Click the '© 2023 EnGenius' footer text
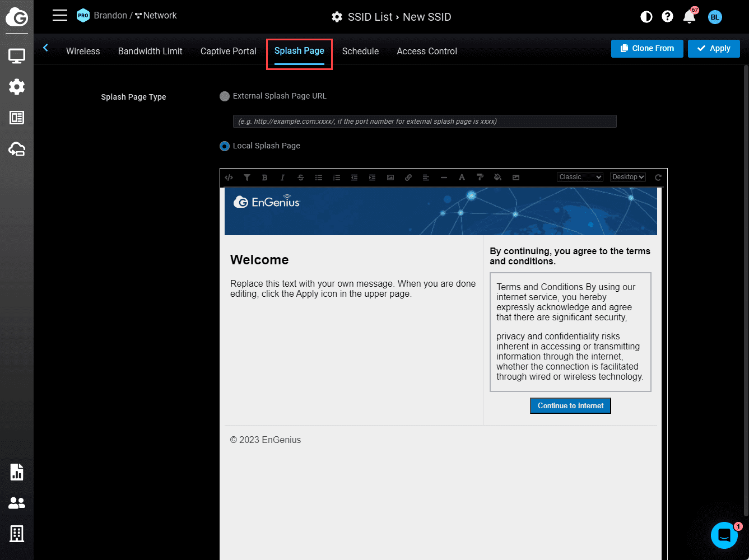Viewport: 749px width, 560px height. point(266,440)
